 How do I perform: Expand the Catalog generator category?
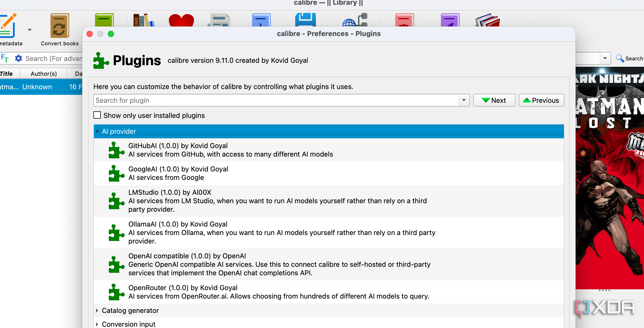click(97, 311)
